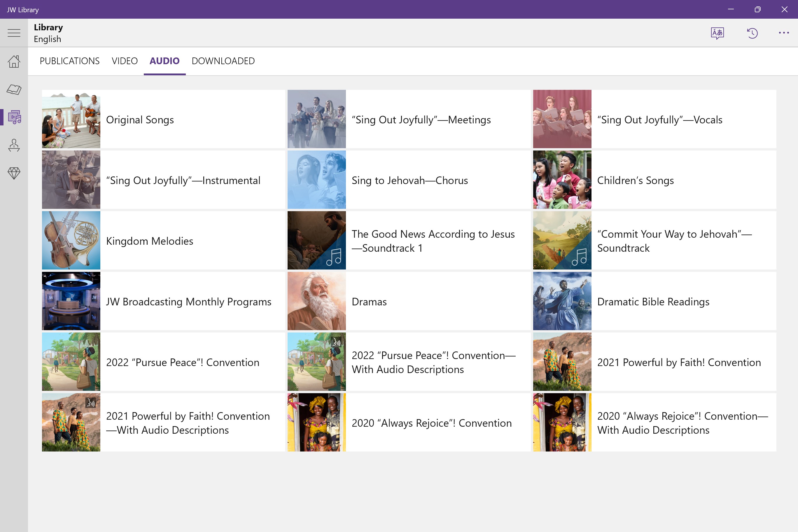Click the Original Songs thumbnail image
798x532 pixels.
point(71,119)
